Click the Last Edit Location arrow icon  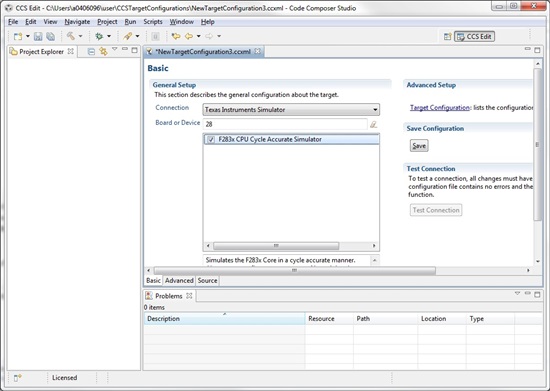pyautogui.click(x=176, y=36)
